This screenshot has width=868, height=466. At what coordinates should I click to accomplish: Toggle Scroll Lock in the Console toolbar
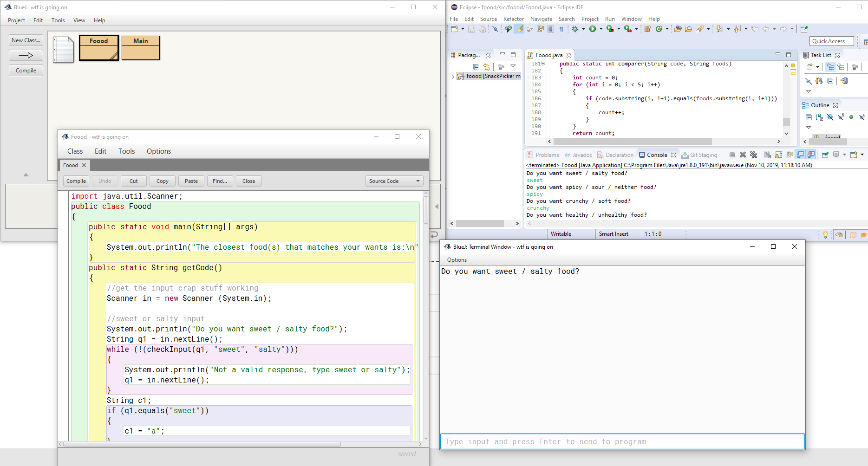778,155
